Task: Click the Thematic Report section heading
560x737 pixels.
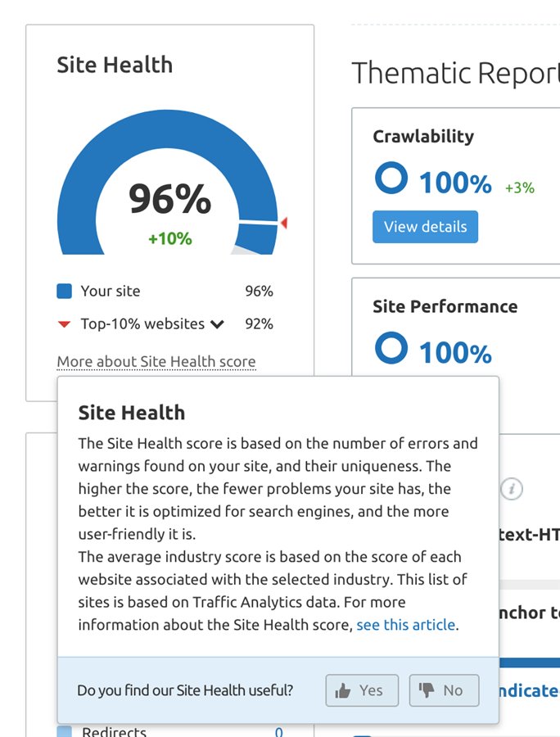Action: point(455,73)
